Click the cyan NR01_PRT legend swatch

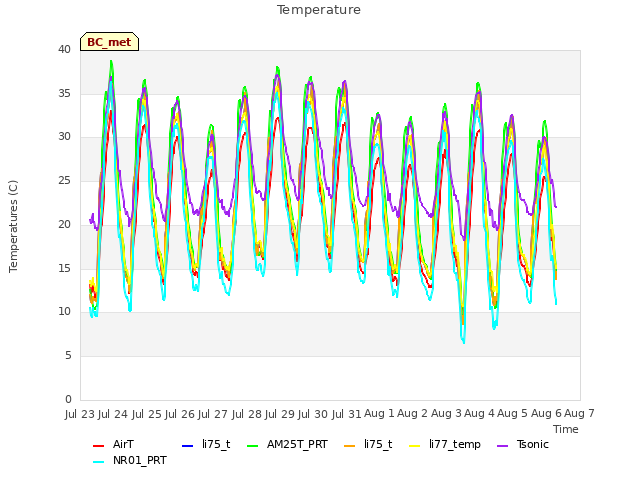click(98, 462)
